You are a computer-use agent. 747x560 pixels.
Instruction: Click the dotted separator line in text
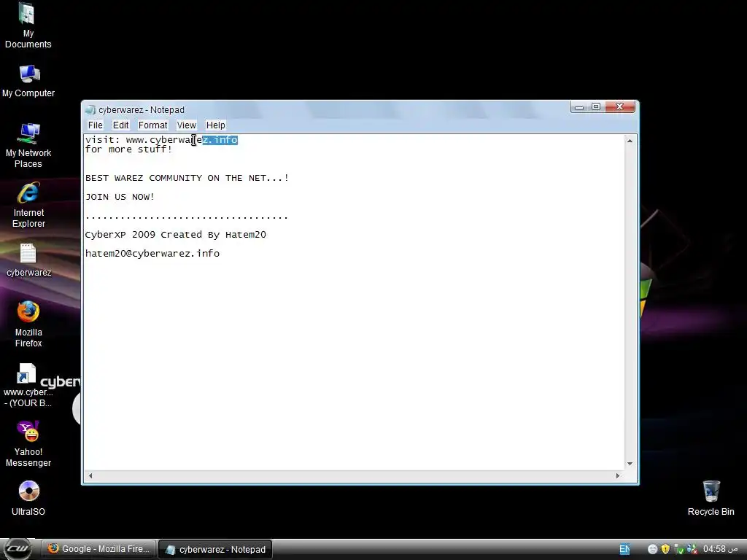[x=187, y=217]
